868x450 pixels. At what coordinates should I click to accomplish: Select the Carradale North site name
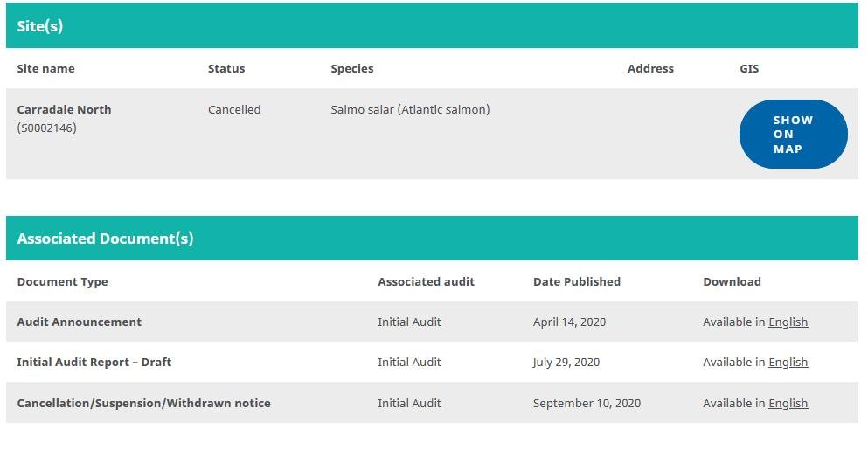pyautogui.click(x=64, y=110)
